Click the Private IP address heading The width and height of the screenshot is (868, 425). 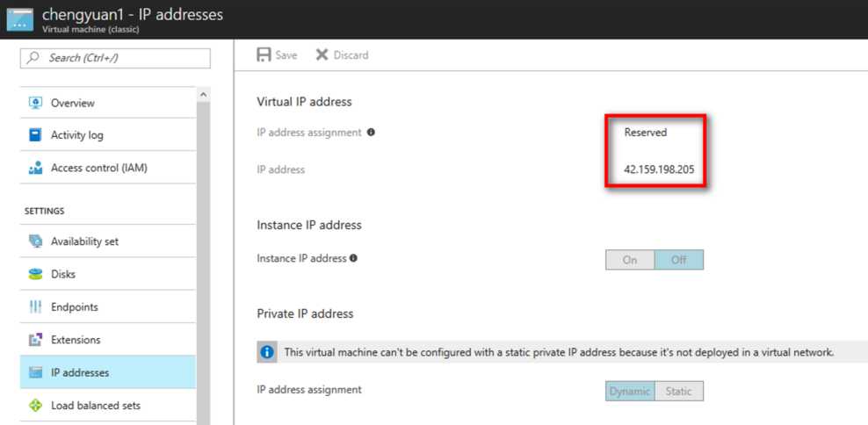(305, 313)
